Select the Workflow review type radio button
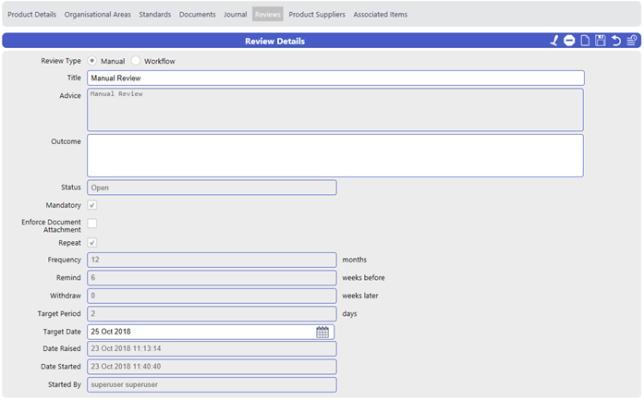This screenshot has width=644, height=400. tap(136, 61)
